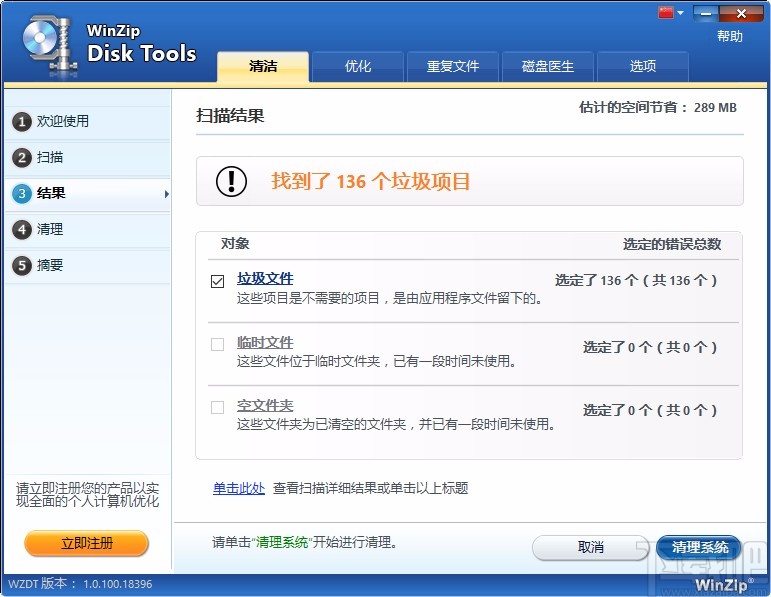The image size is (771, 597).
Task: Open the 磁盘医生 tab
Action: (547, 66)
